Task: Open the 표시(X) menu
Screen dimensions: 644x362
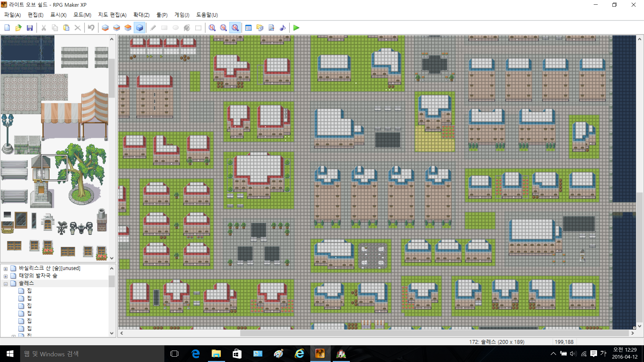Action: click(x=58, y=15)
